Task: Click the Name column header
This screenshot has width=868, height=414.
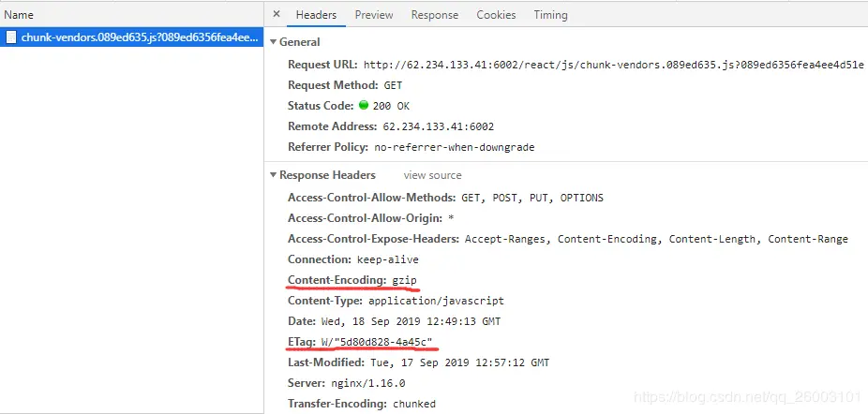Action: (x=19, y=15)
